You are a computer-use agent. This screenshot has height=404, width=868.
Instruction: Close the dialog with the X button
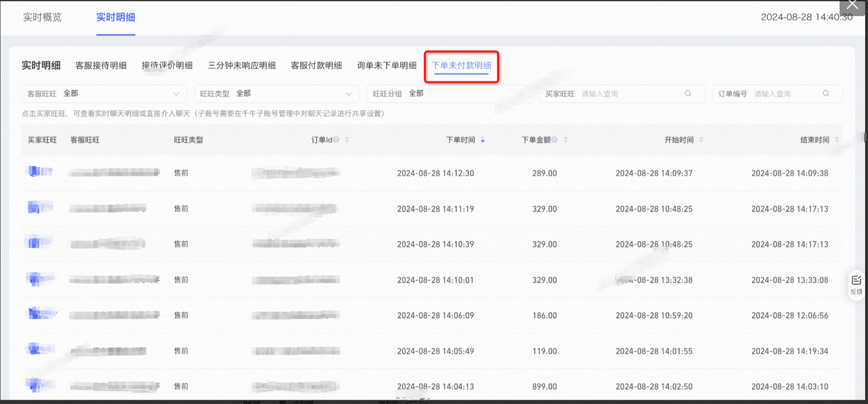point(852,5)
